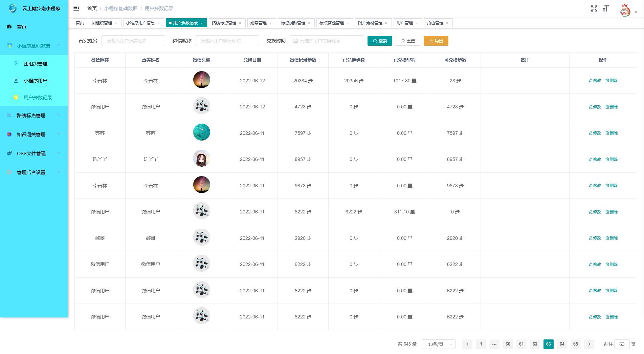
Task: Collapse the 小程序基础数据 sidebar menu
Action: pos(34,45)
